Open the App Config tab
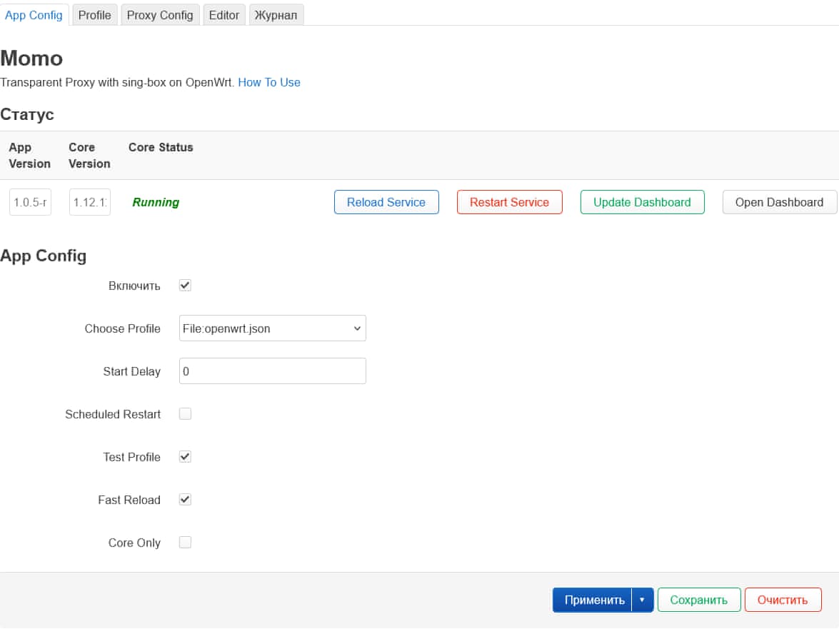Image resolution: width=839 pixels, height=644 pixels. [34, 15]
